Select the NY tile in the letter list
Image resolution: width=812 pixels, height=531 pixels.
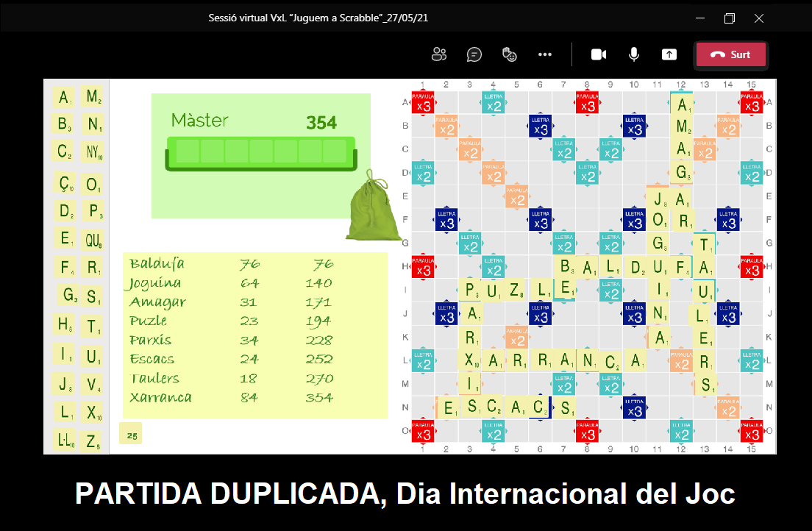93,152
